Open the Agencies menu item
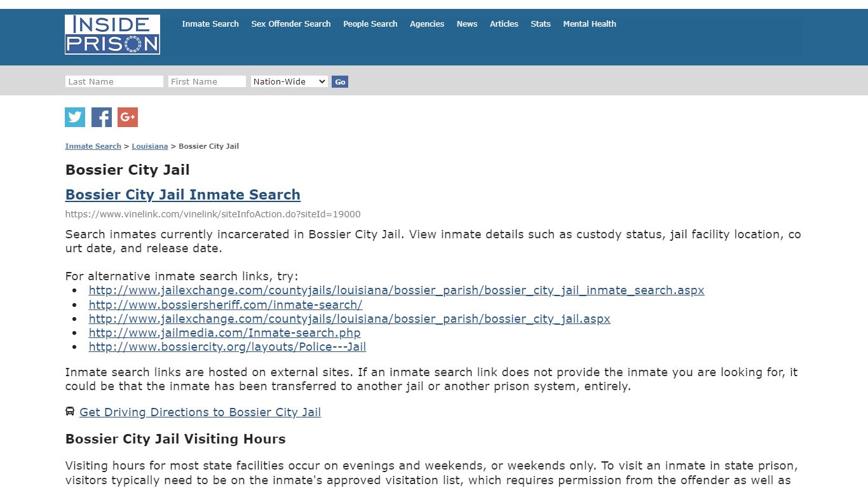This screenshot has width=868, height=488. pyautogui.click(x=427, y=24)
